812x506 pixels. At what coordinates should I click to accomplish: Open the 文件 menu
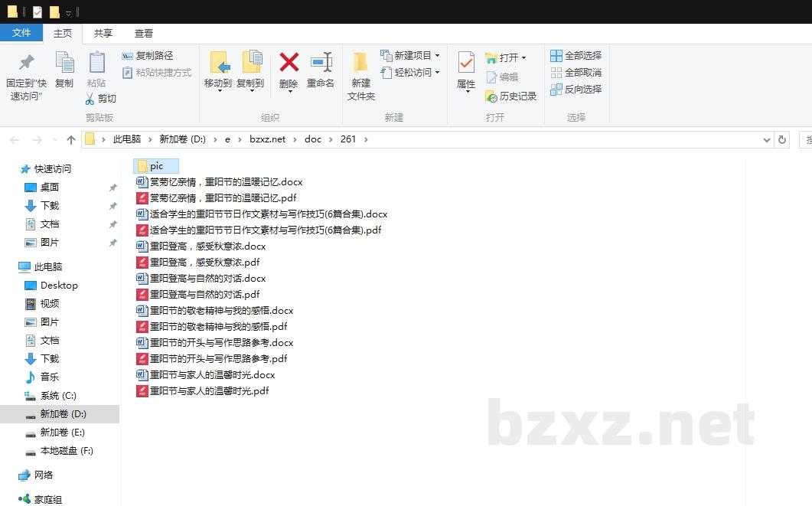coord(22,33)
